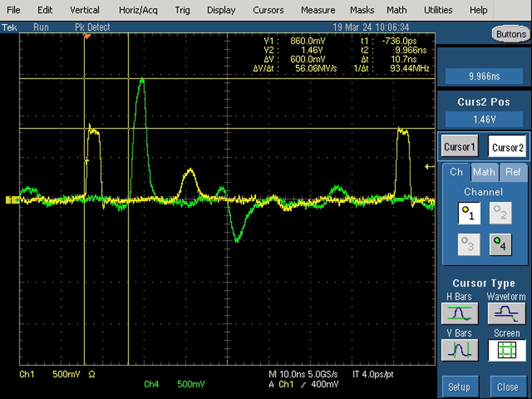Switch to the Ref source tab

(513, 172)
